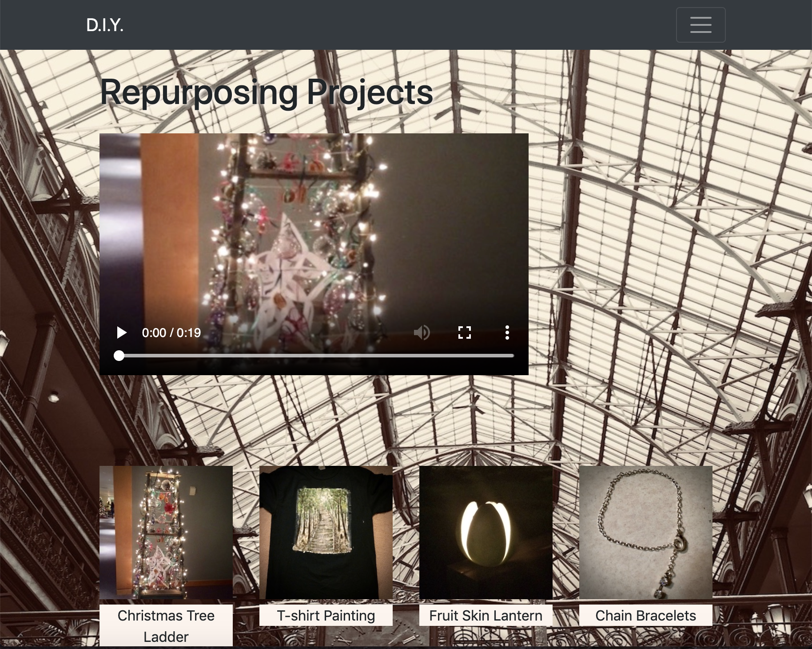Image resolution: width=812 pixels, height=649 pixels.
Task: Click the D.I.Y. brand link
Action: tap(105, 25)
